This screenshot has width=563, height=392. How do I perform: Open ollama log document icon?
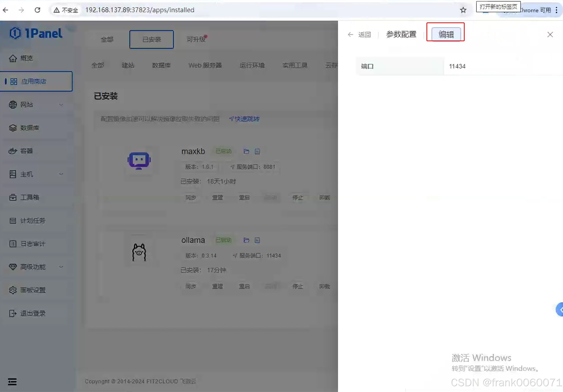click(257, 240)
